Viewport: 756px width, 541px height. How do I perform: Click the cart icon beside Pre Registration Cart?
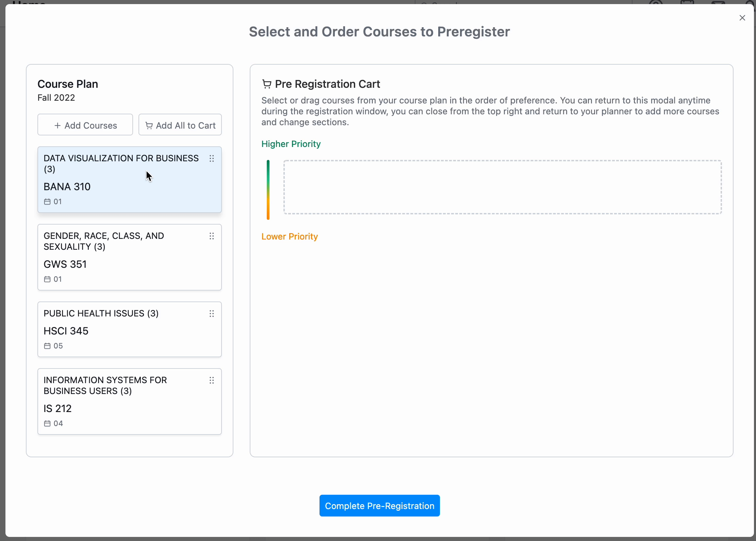(x=267, y=84)
